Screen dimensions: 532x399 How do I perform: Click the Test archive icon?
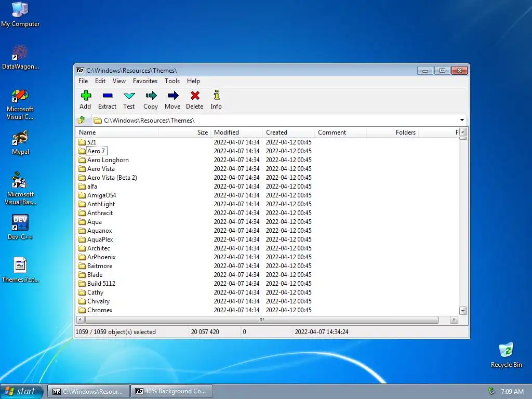click(x=129, y=96)
